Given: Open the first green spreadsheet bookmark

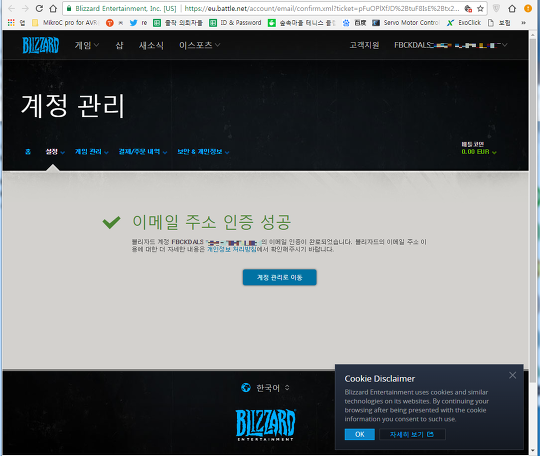Looking at the screenshot, I should point(178,23).
